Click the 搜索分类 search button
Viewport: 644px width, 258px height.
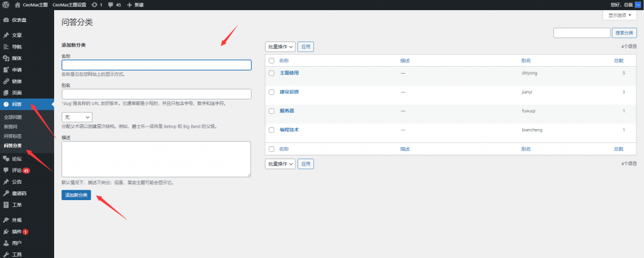628,33
